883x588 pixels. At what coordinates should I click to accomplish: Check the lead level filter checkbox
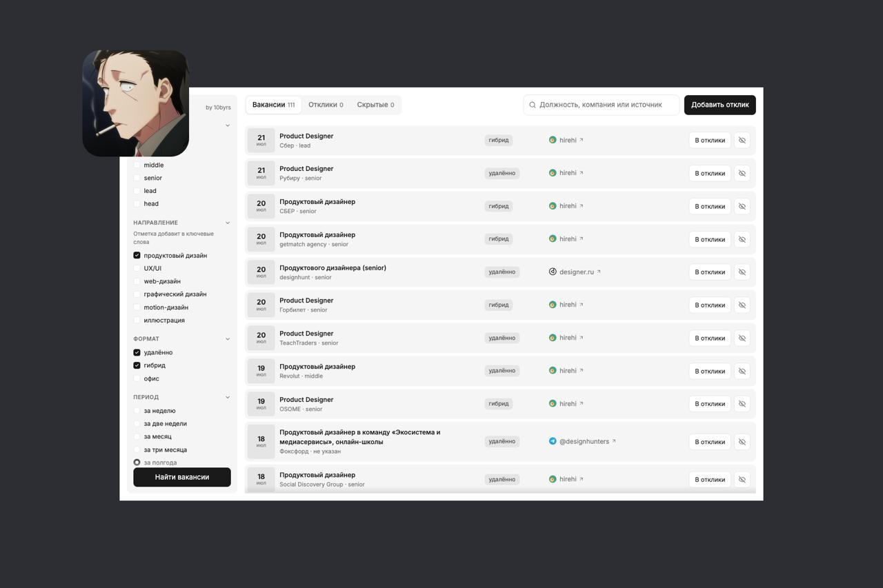pyautogui.click(x=137, y=191)
